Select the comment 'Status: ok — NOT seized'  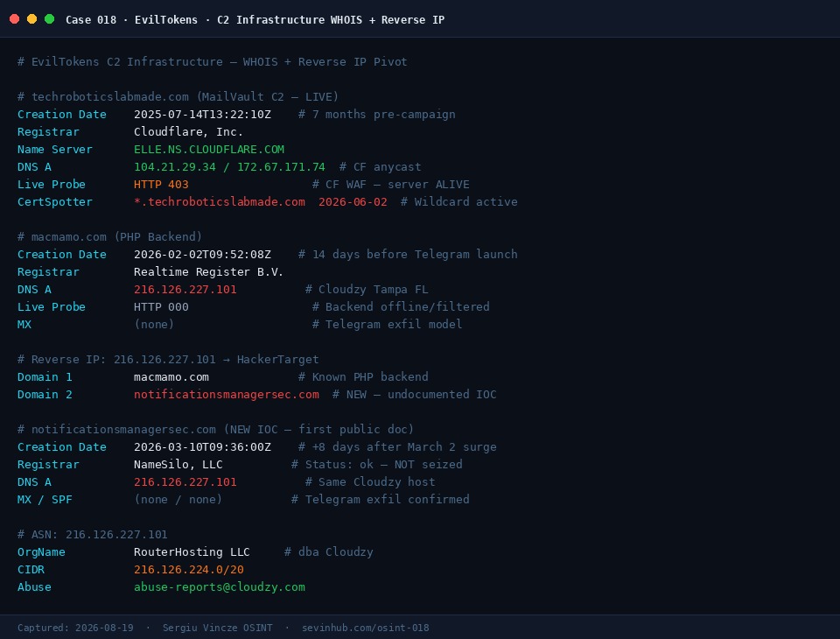point(383,464)
